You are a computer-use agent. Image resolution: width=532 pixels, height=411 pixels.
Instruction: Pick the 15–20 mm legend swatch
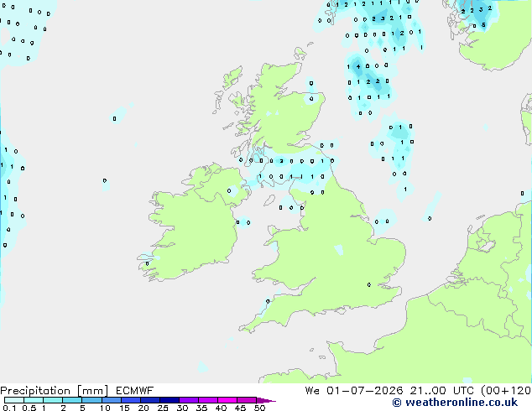click(x=131, y=400)
